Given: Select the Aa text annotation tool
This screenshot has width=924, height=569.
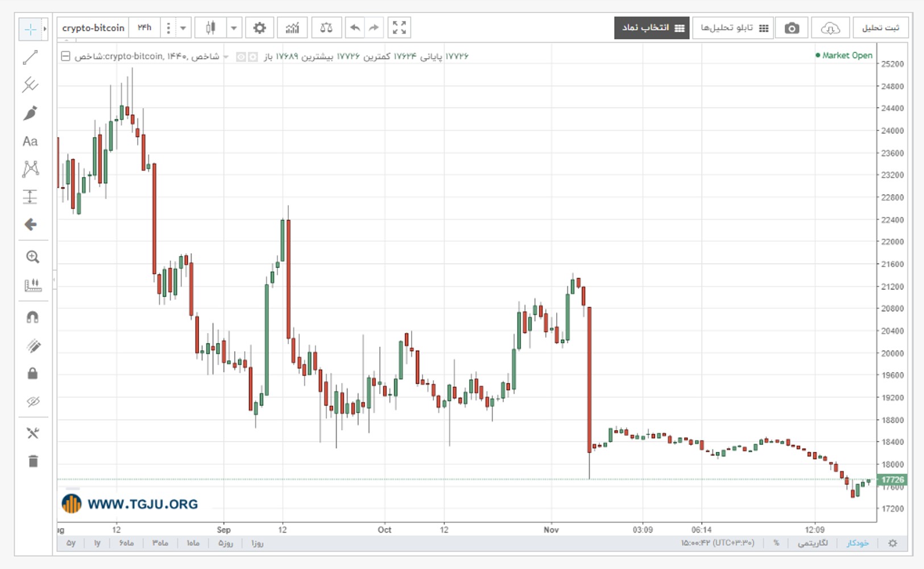Looking at the screenshot, I should pos(30,141).
